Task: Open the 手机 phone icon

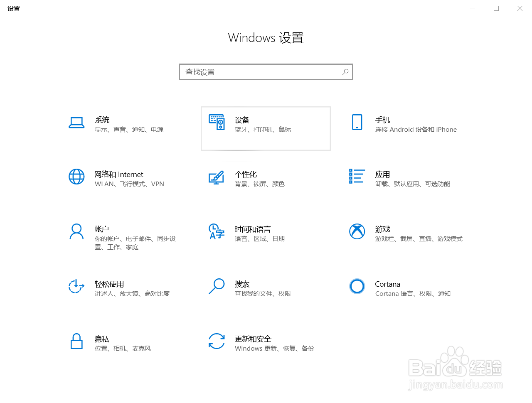Action: pyautogui.click(x=357, y=122)
